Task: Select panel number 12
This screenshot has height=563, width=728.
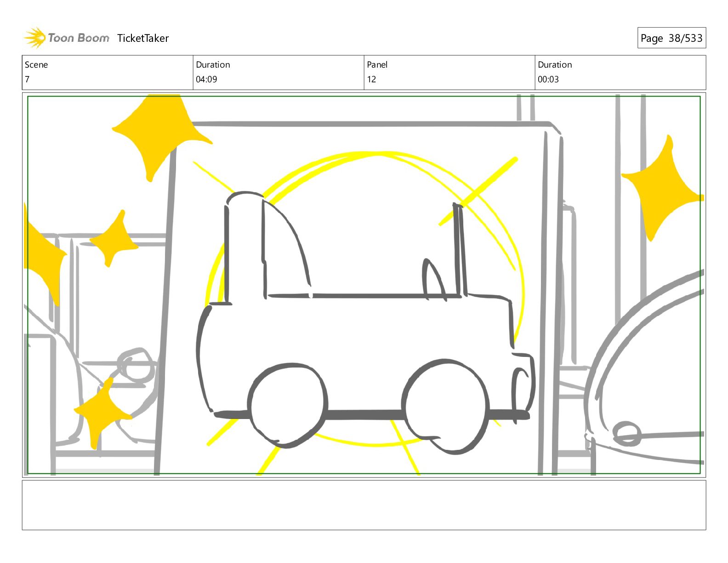Action: pos(371,79)
